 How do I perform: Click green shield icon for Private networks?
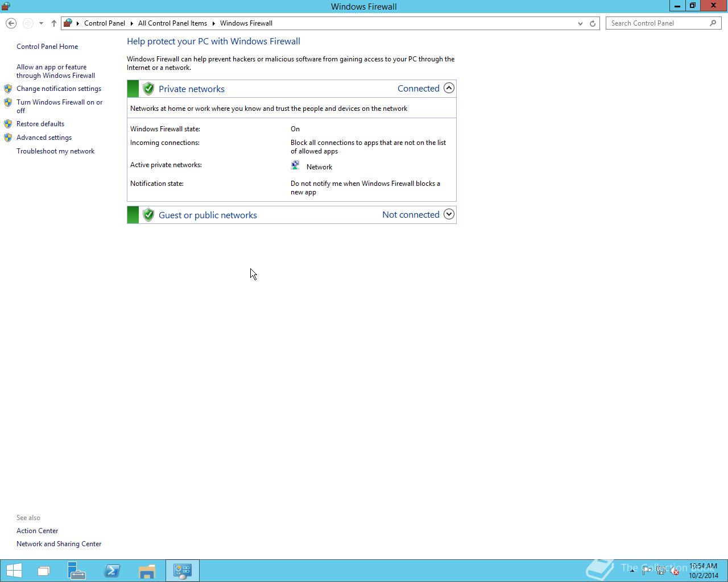tap(148, 89)
